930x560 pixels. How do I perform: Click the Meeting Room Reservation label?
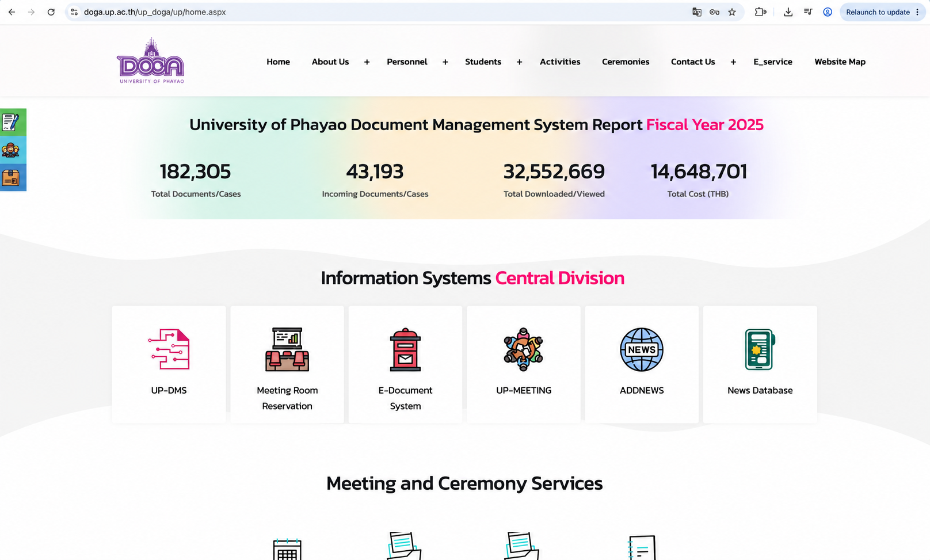coord(287,398)
